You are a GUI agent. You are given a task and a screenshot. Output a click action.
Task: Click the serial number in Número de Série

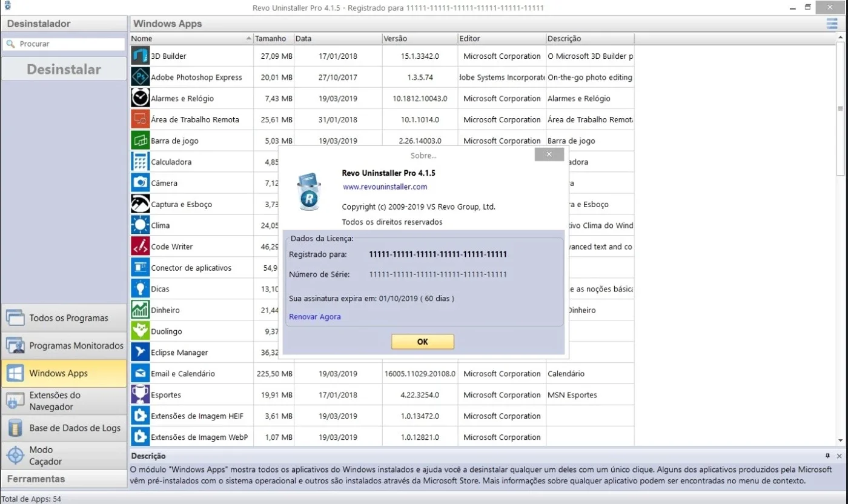tap(438, 274)
